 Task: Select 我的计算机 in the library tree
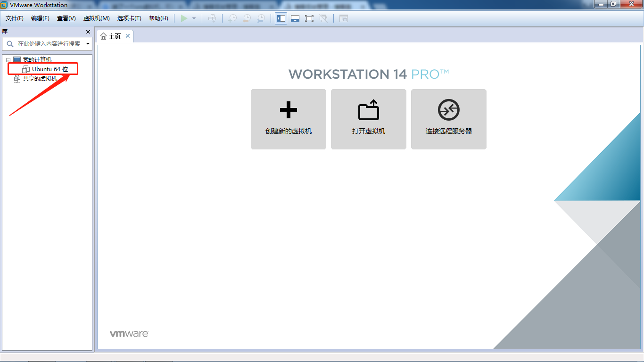click(x=37, y=60)
